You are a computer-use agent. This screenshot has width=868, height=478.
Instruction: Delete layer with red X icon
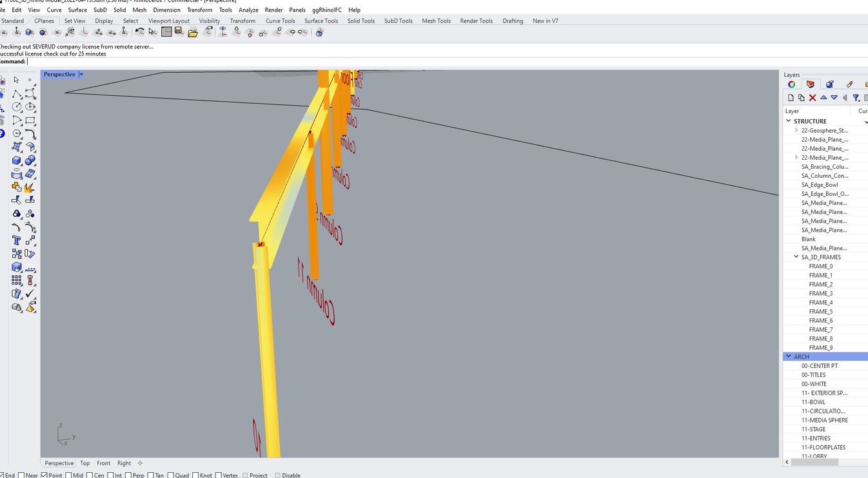click(x=813, y=98)
